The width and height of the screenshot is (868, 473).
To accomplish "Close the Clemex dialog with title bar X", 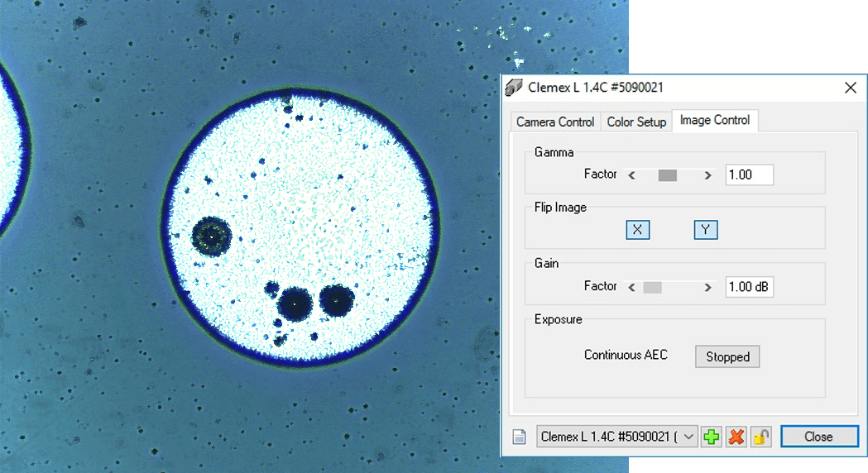I will (x=851, y=88).
